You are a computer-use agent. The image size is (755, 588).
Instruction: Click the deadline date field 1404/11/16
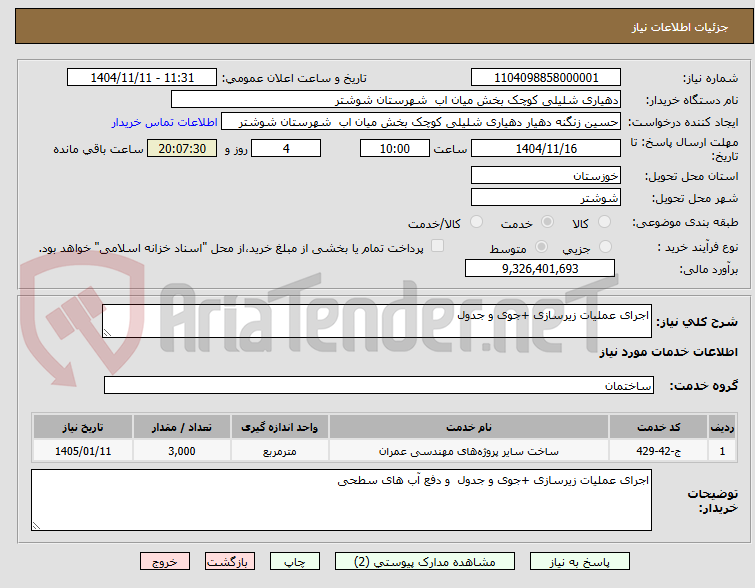pos(546,148)
